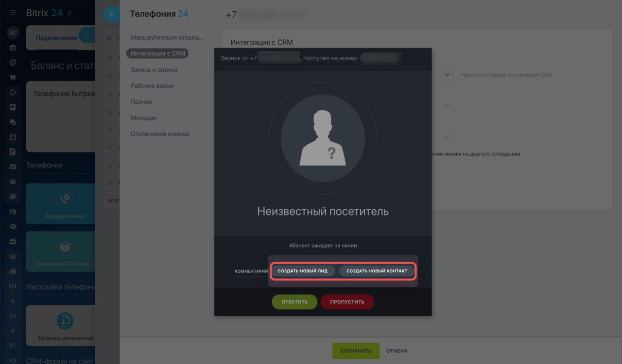Image resolution: width=622 pixels, height=364 pixels.
Task: Open the code brackets icon in sidebar
Action: [13, 286]
